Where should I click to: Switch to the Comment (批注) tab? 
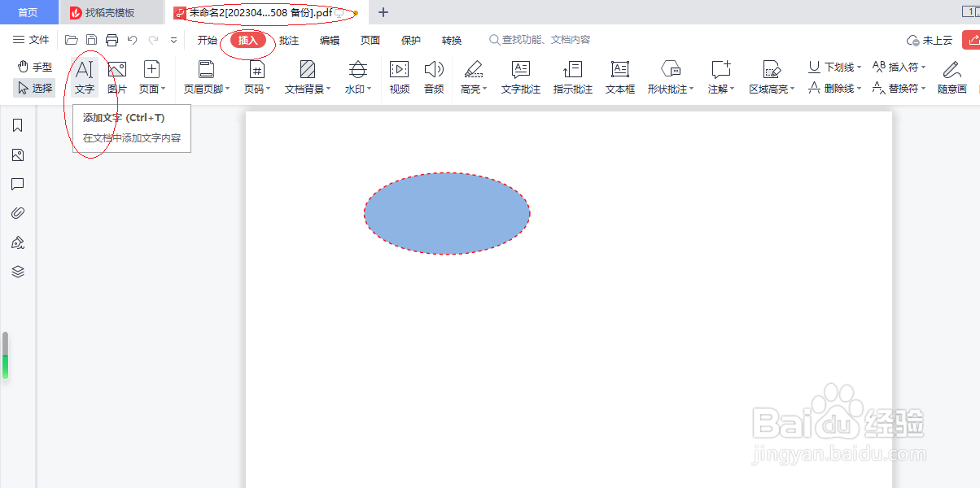pos(289,40)
